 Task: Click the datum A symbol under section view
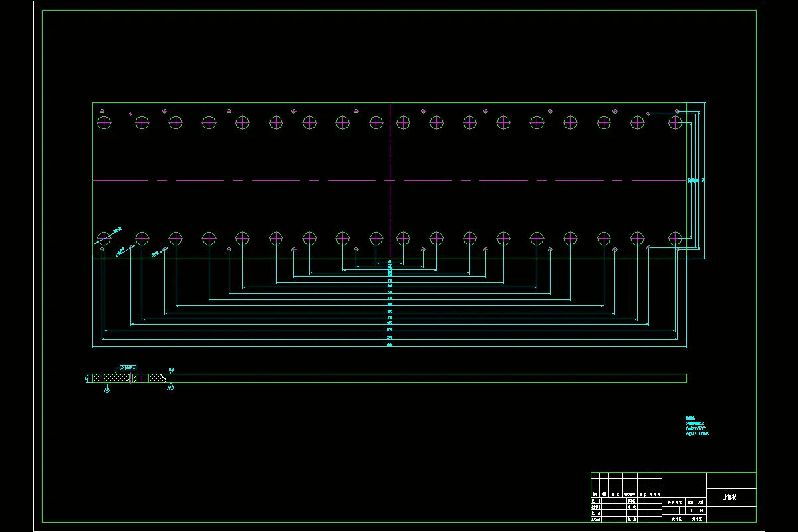107,388
